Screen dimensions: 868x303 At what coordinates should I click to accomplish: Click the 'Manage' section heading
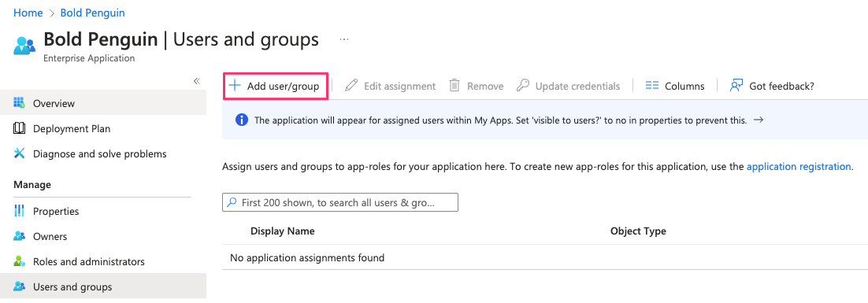pos(32,185)
